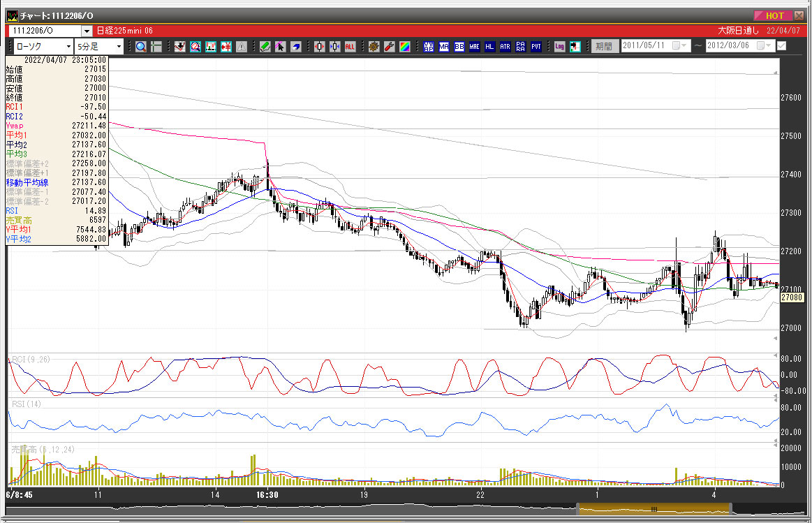The width and height of the screenshot is (812, 523).
Task: Toggle the PVT pivot indicator
Action: [536, 47]
